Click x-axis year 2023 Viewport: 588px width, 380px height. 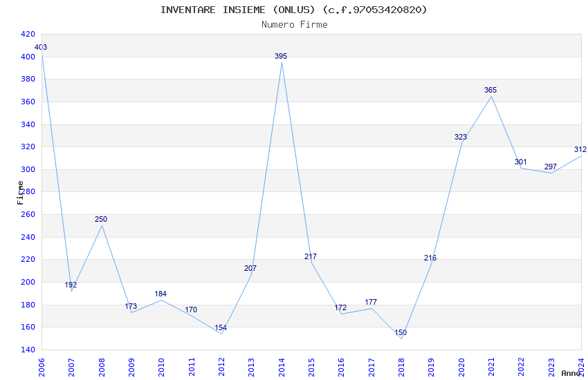(x=551, y=367)
